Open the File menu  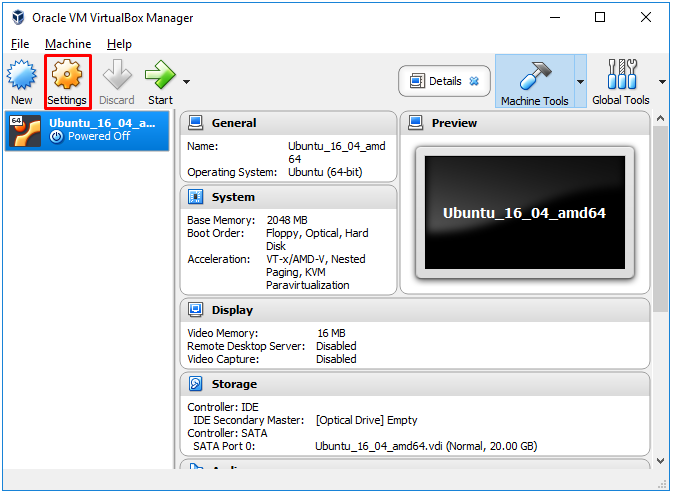pos(20,44)
